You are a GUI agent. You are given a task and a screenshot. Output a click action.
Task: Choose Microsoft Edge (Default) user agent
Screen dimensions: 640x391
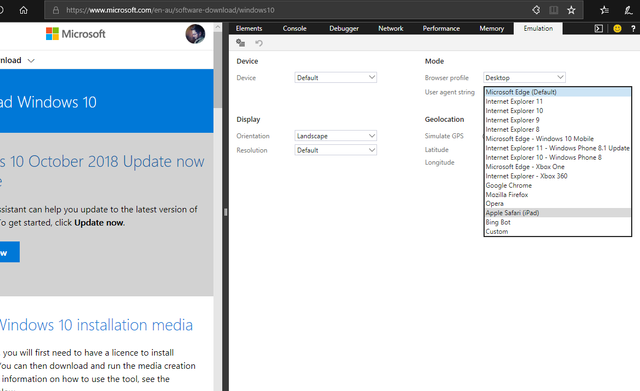point(558,92)
